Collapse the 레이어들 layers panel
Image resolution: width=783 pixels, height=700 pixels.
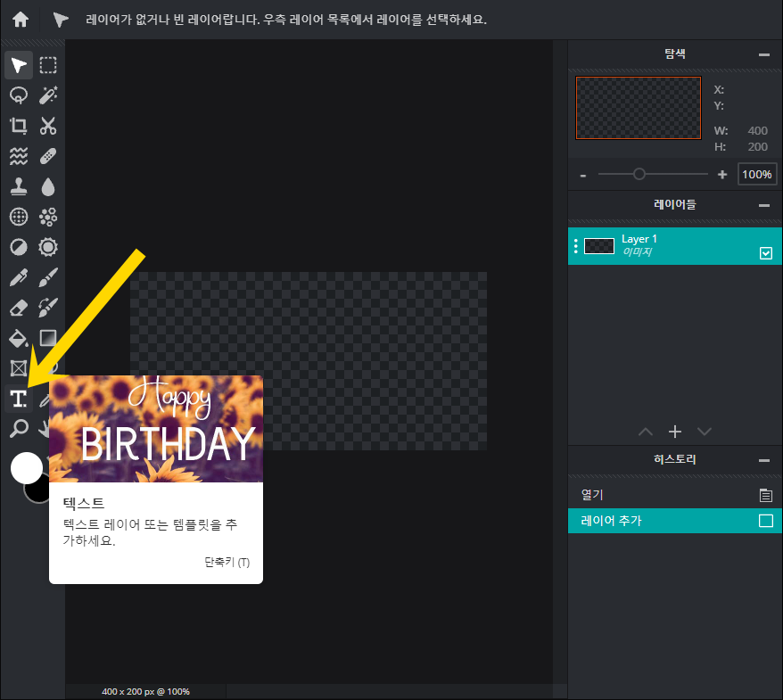(763, 205)
